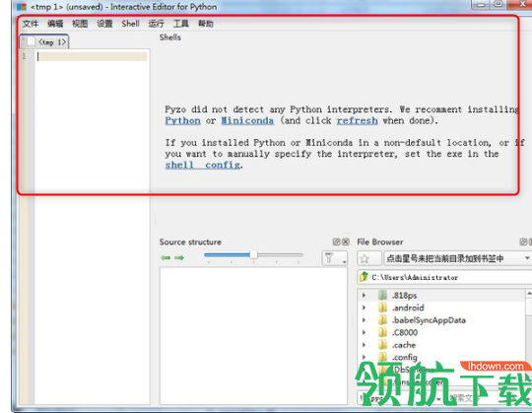The height and width of the screenshot is (413, 532).
Task: Open Source structure filter options dropdown
Action: (x=334, y=258)
